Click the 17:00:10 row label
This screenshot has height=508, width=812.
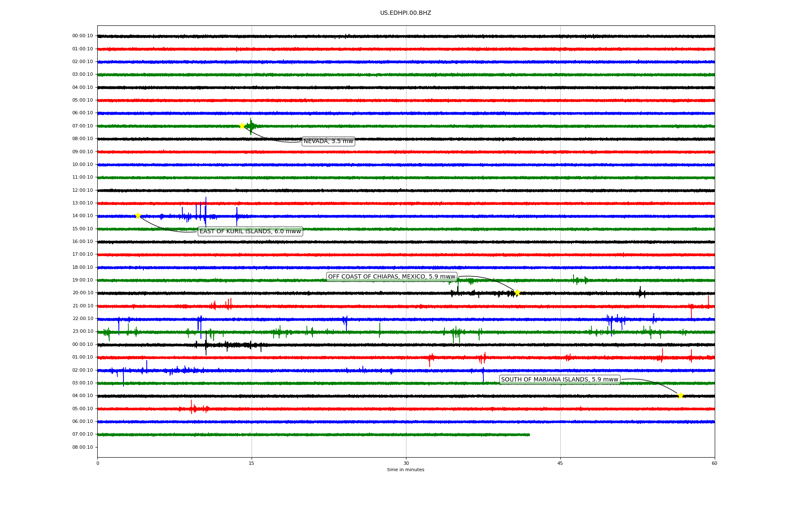point(82,254)
